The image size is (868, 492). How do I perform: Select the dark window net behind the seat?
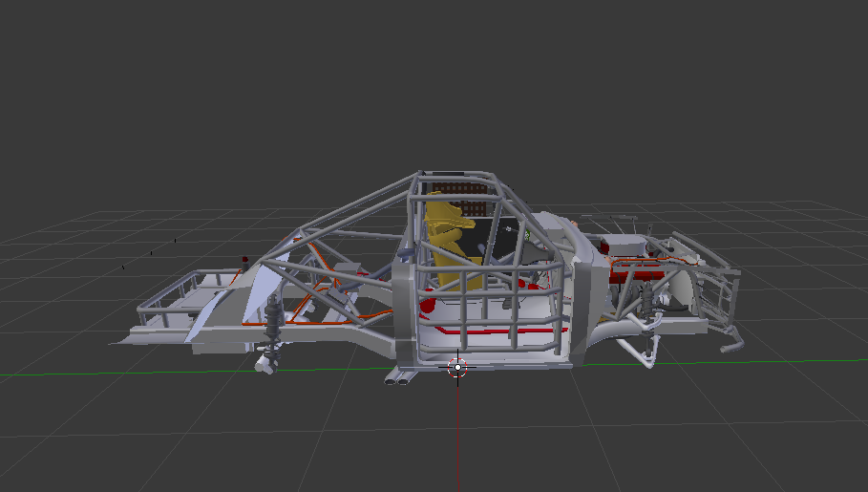coord(460,199)
